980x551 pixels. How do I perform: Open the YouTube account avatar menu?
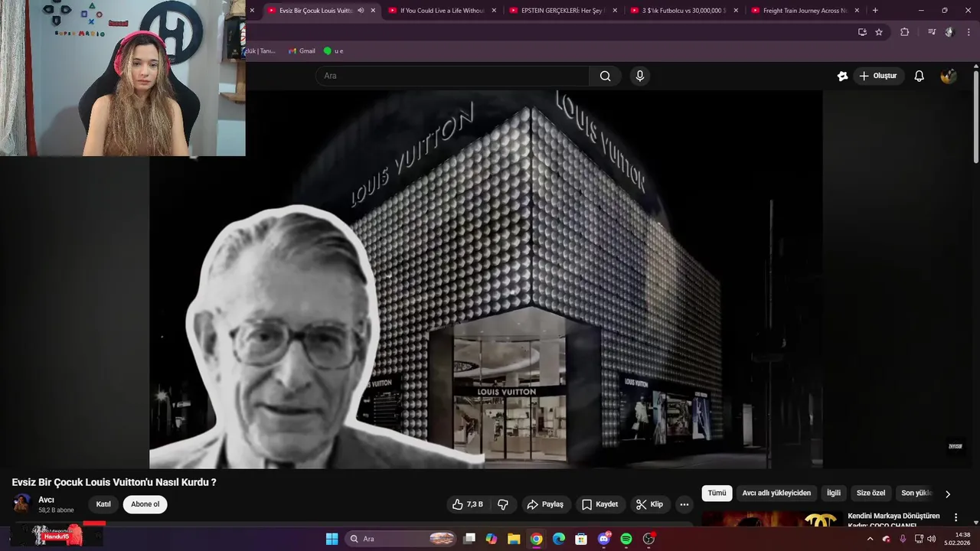point(949,76)
